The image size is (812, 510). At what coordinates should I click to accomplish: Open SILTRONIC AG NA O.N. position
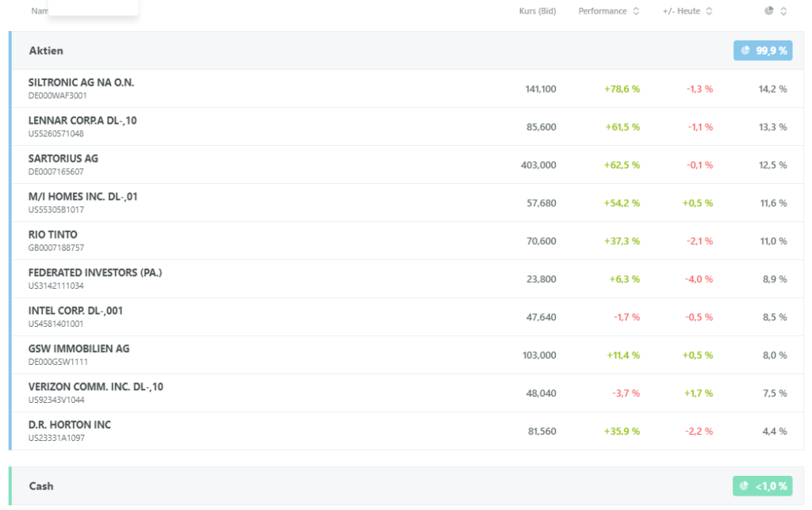click(x=407, y=89)
